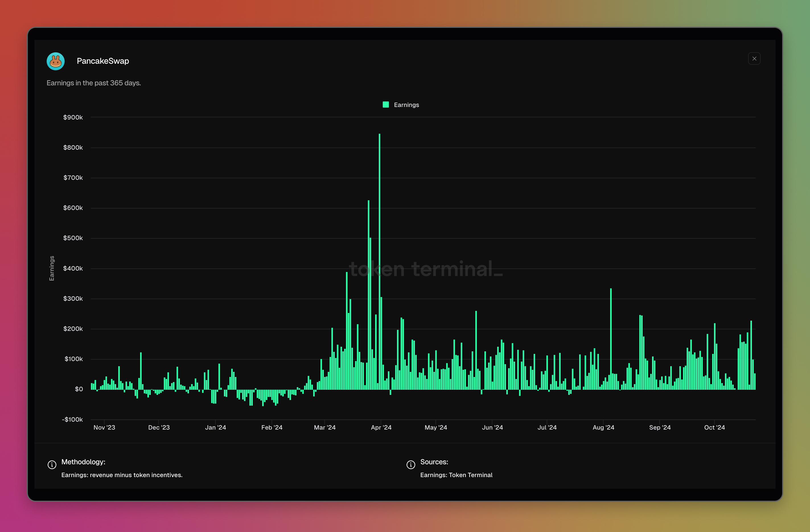
Task: Click the rotated Earnings y-axis title
Action: pyautogui.click(x=52, y=268)
